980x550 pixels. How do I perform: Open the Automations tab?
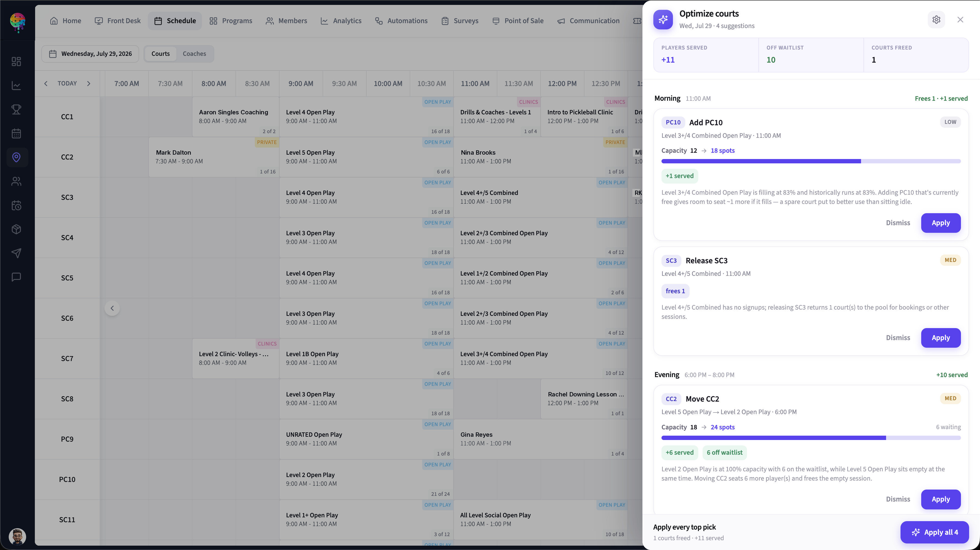coord(401,21)
